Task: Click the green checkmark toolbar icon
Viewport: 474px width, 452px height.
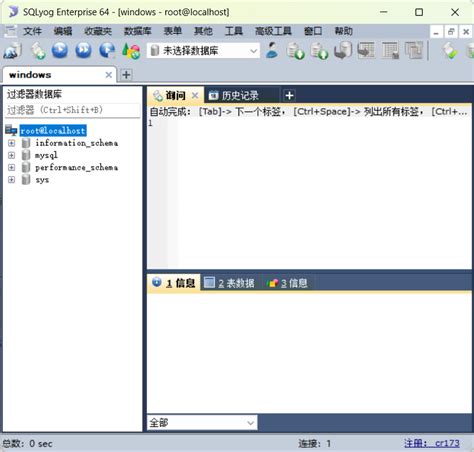Action: (x=450, y=51)
